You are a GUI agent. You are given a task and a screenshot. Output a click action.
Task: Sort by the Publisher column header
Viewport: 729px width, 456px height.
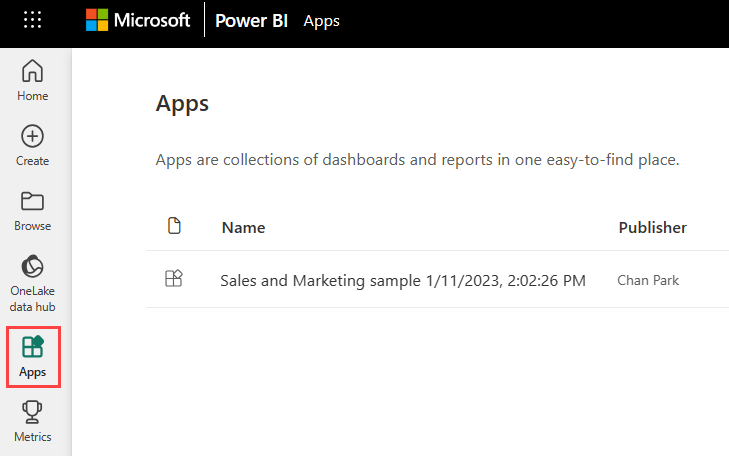click(x=652, y=227)
